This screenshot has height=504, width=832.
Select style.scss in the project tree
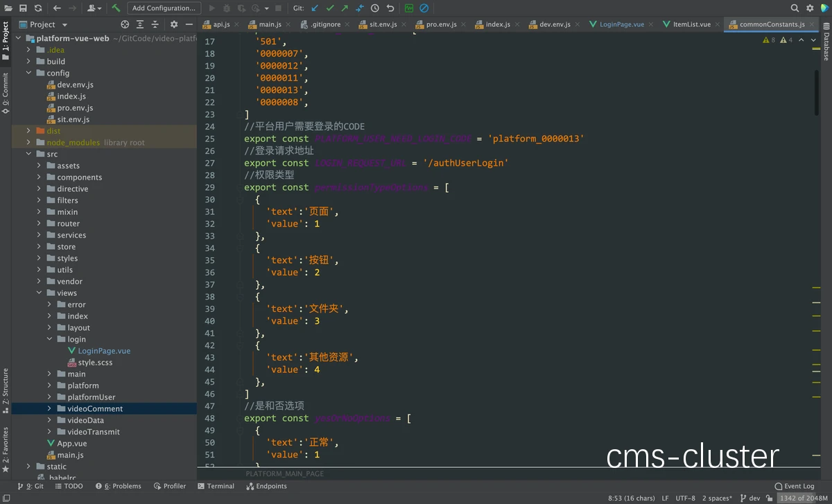tap(95, 363)
